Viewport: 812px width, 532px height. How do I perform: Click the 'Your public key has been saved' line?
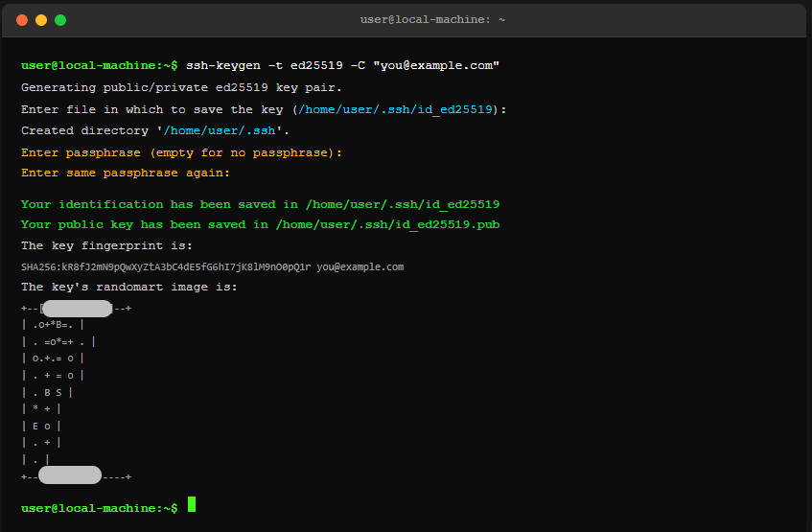pos(260,224)
